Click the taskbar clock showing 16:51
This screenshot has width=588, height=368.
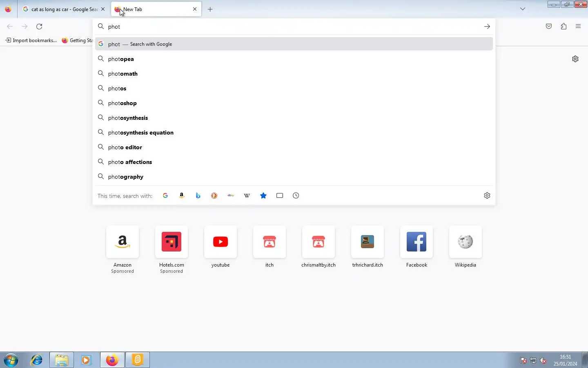click(565, 360)
